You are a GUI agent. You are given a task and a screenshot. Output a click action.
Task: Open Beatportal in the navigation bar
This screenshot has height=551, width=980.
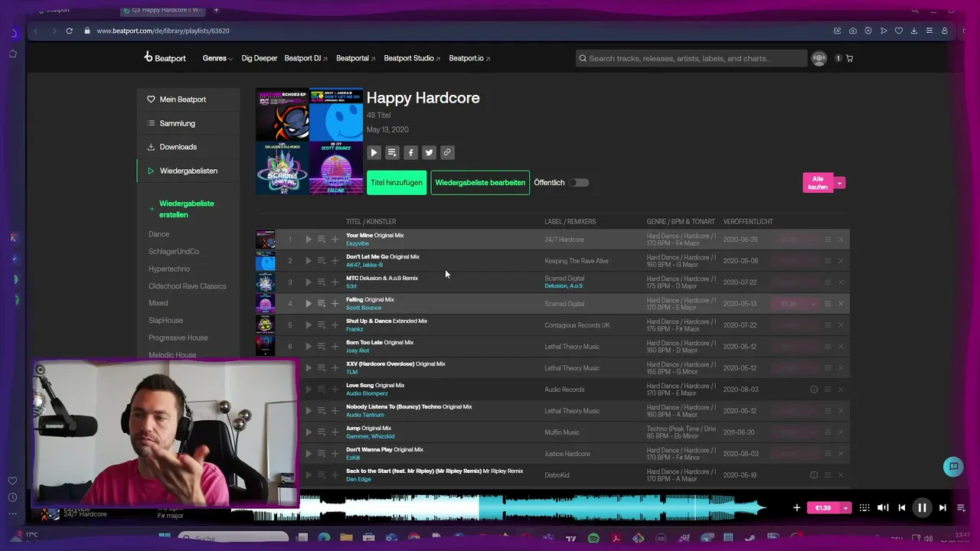[355, 58]
